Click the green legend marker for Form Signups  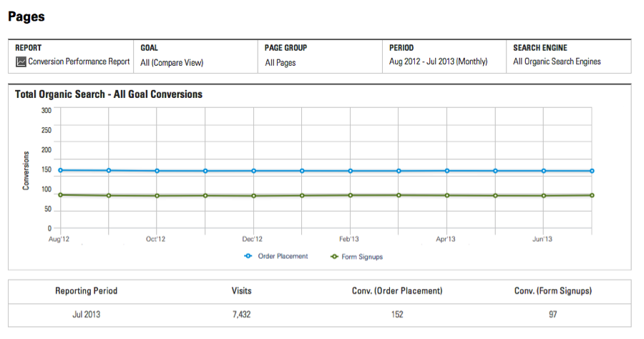tap(334, 256)
